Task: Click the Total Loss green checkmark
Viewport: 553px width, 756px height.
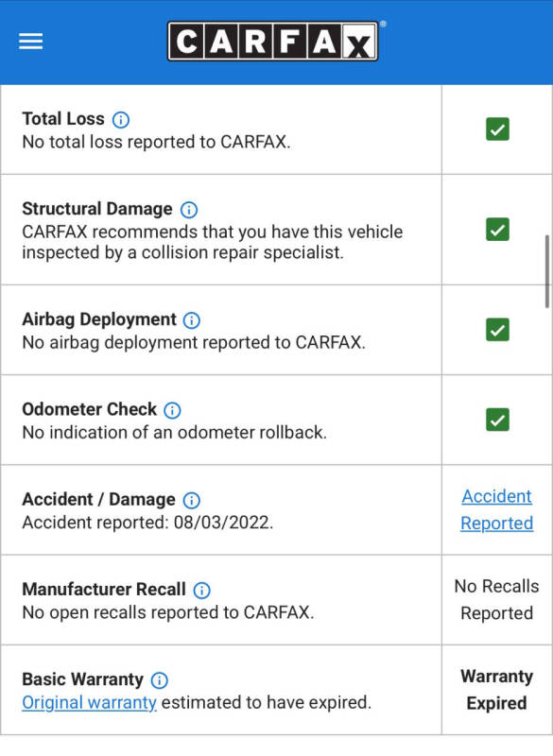Action: [497, 129]
